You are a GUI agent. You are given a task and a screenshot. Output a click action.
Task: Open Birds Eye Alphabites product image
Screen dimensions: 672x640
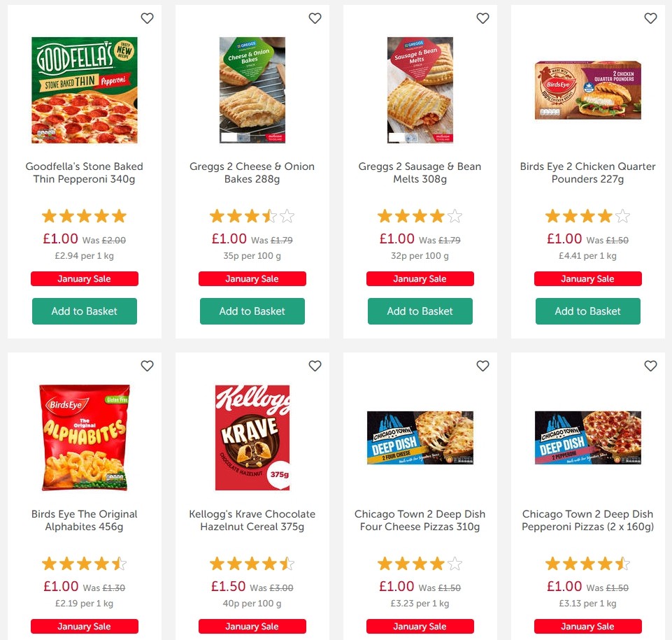(85, 438)
